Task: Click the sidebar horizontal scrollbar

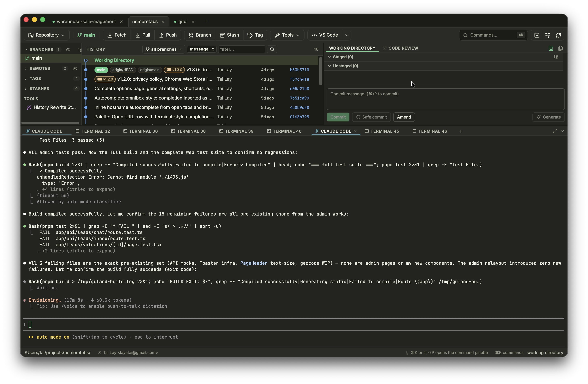Action: [50, 123]
